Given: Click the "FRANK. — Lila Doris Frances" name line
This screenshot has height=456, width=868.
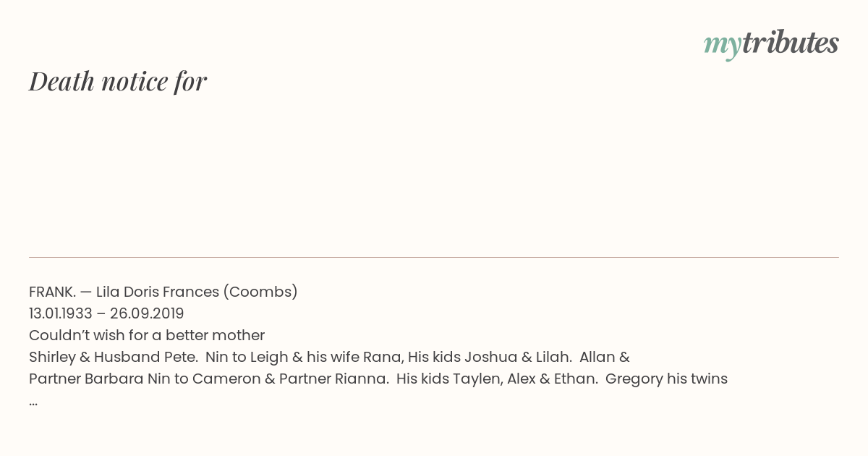Looking at the screenshot, I should point(124,292).
